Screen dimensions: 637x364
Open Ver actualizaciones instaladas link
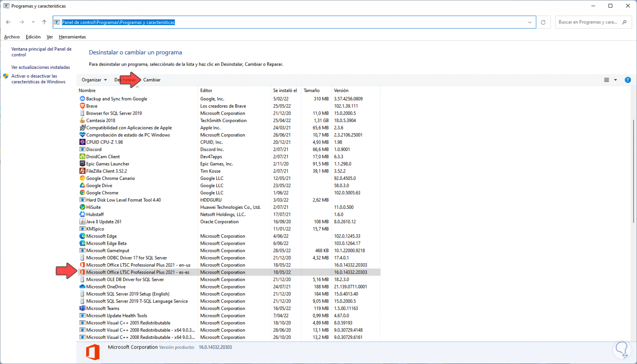point(41,67)
